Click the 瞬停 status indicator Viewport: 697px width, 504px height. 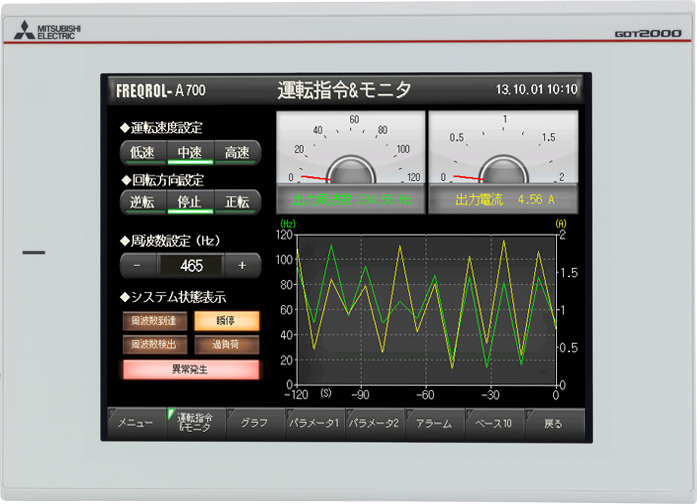[226, 321]
